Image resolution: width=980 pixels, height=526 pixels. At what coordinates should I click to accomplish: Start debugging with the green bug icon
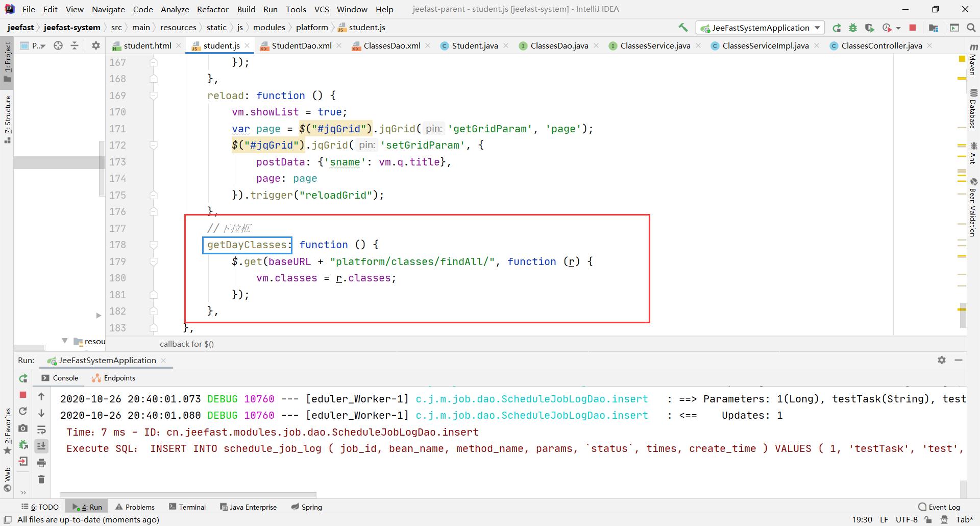853,28
